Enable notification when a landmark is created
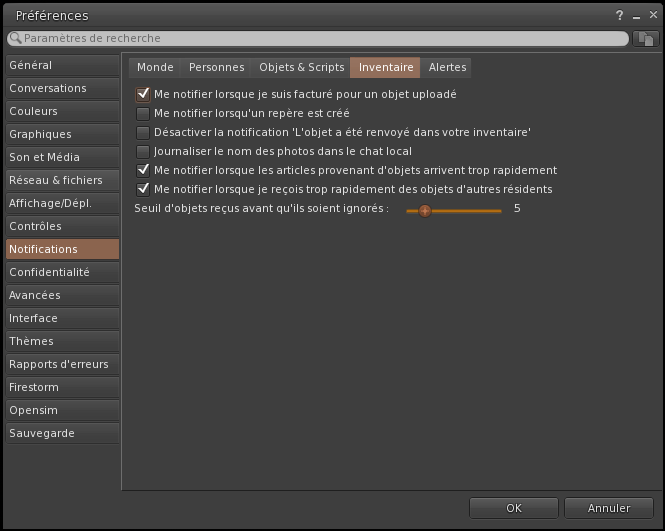665x531 pixels. click(143, 113)
